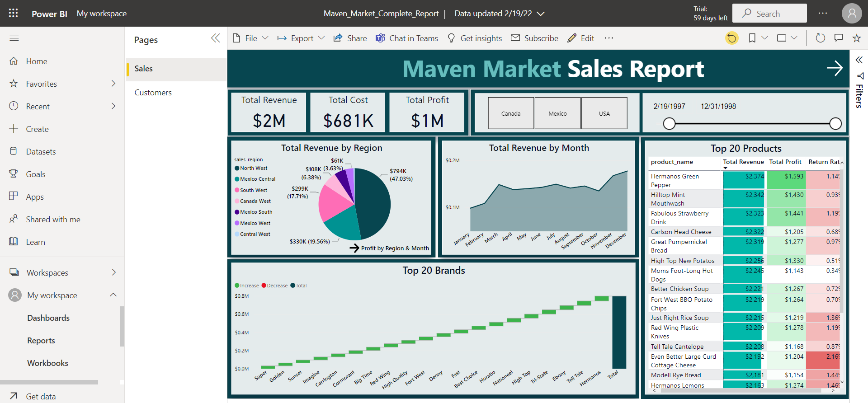Click the My workspace breadcrumb
This screenshot has height=403, width=868.
[102, 14]
